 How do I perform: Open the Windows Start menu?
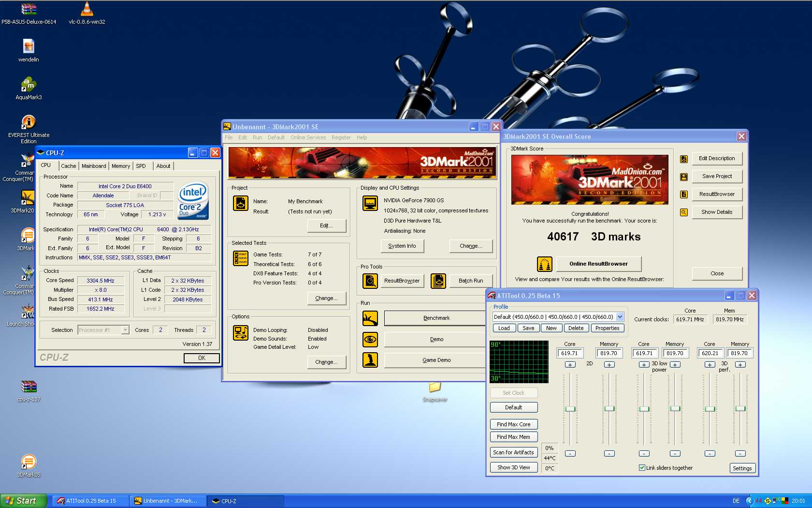pos(23,501)
